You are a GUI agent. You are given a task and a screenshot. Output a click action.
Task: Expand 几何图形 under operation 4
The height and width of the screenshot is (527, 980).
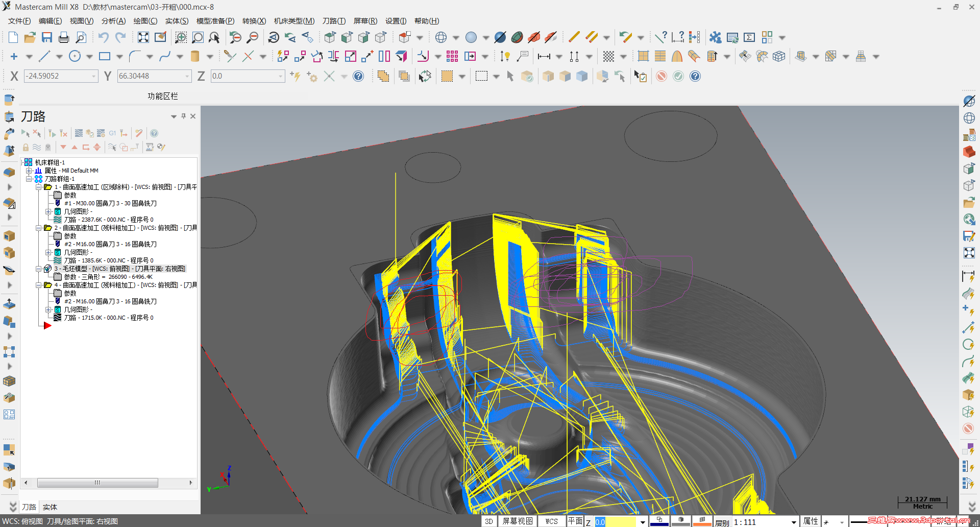(x=48, y=309)
